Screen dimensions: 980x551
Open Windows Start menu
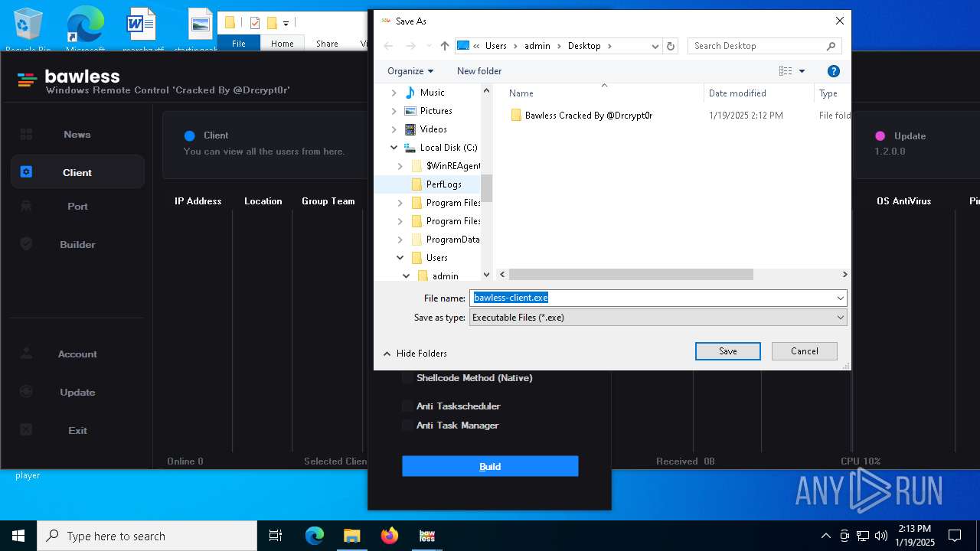coord(18,536)
